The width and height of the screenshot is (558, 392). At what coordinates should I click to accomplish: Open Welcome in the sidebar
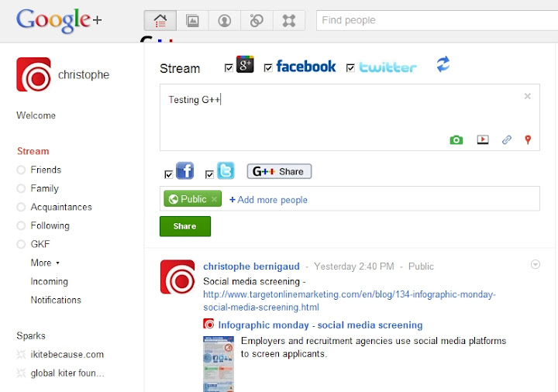(x=36, y=115)
